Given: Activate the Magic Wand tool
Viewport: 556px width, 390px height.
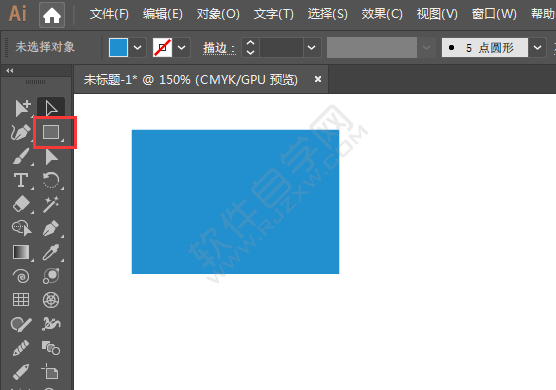Looking at the screenshot, I should 51,205.
